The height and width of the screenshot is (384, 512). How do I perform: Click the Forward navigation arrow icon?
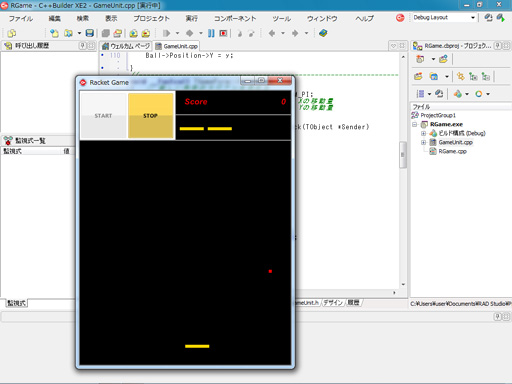pos(295,33)
